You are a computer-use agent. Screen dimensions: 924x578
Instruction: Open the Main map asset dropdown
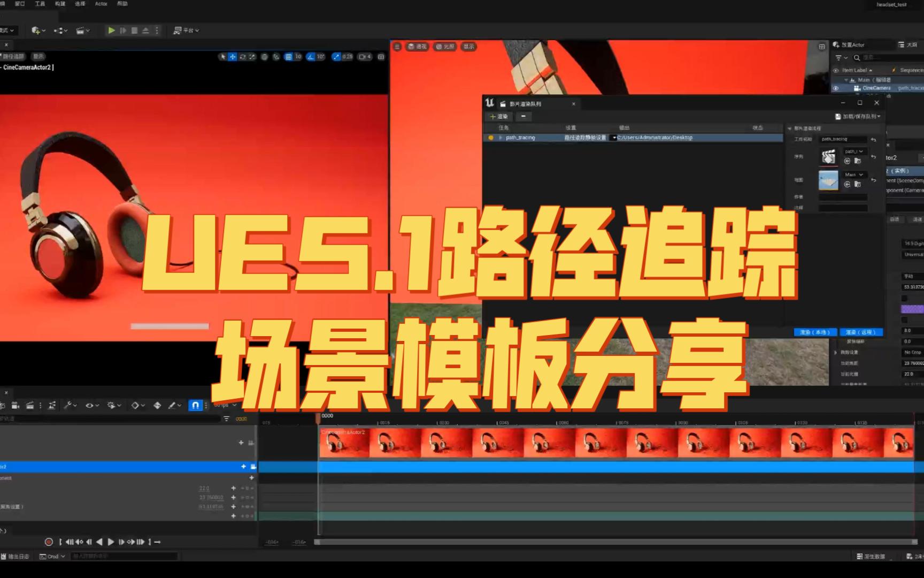click(x=854, y=174)
